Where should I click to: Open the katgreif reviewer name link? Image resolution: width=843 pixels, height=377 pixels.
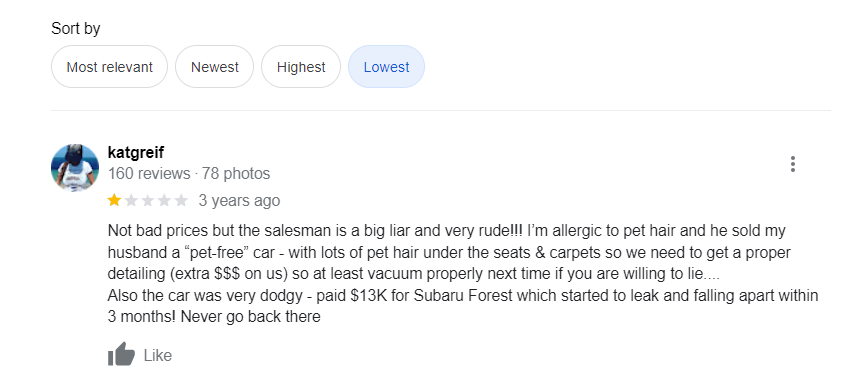pos(136,152)
